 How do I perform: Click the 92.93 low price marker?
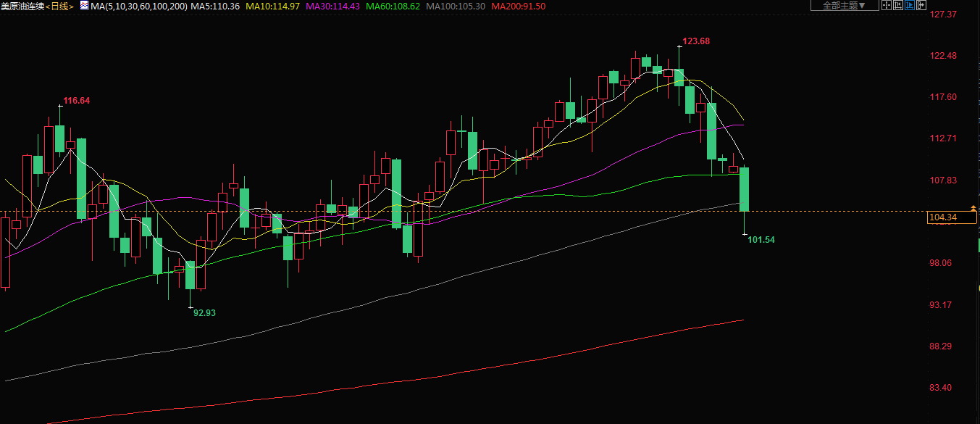pos(204,312)
